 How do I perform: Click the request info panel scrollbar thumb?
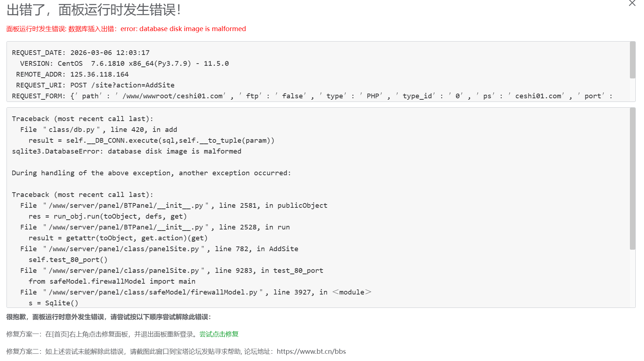(x=632, y=60)
